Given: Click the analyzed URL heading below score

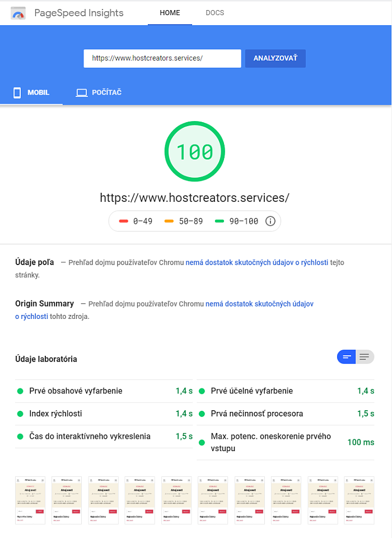Looking at the screenshot, I should click(194, 198).
